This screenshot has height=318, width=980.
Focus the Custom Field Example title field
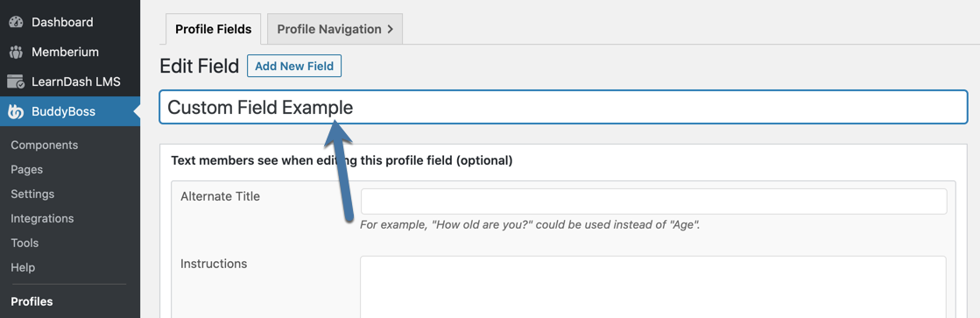coord(564,108)
